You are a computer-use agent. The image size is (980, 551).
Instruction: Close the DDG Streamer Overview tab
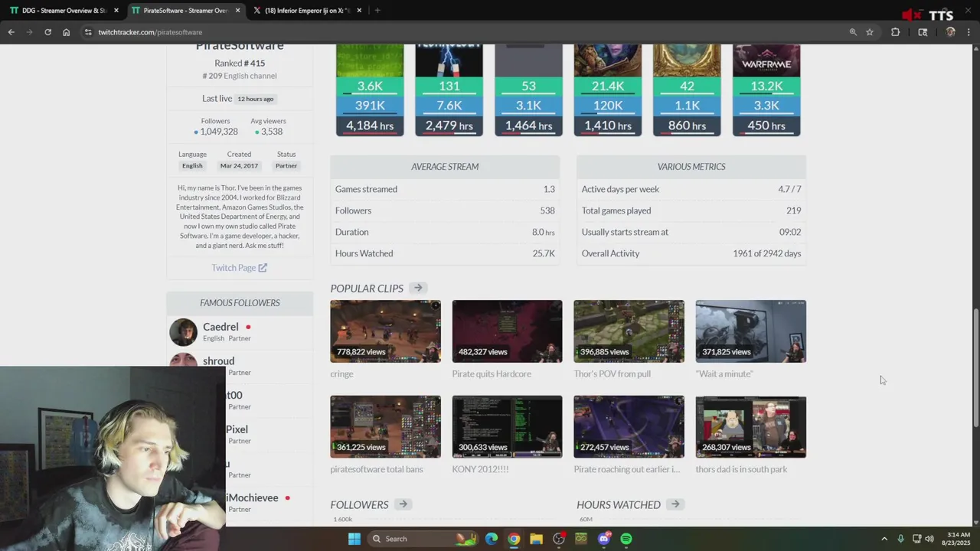tap(116, 11)
